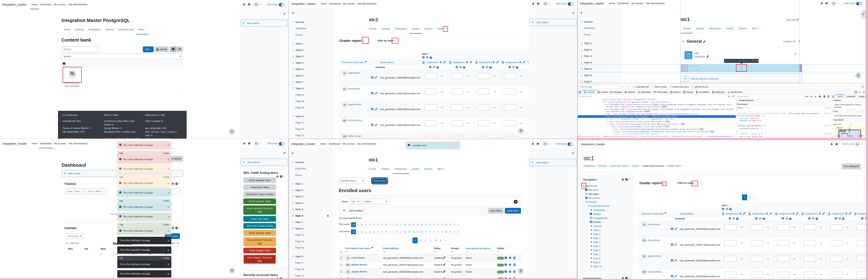
Task: Click DevTools create new node plus
Action: pyautogui.click(x=729, y=97)
